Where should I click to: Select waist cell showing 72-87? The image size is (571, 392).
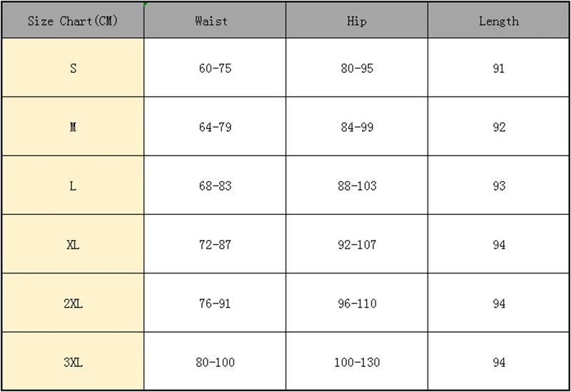(215, 243)
